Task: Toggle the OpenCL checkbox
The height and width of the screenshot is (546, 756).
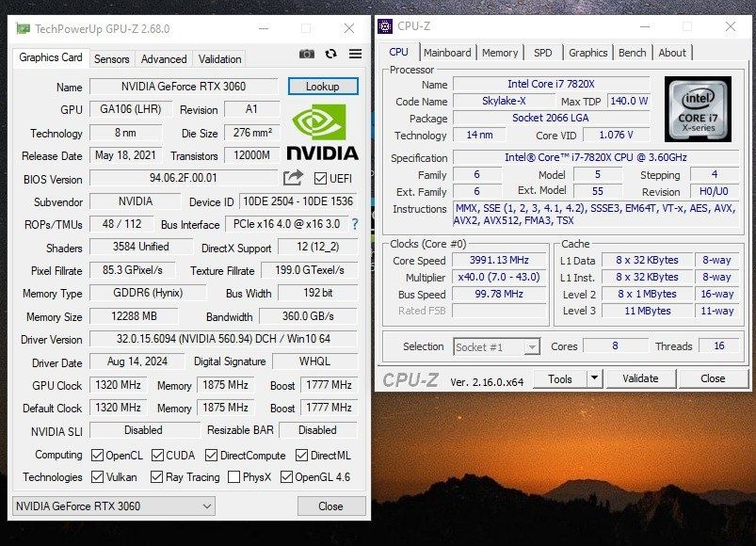Action: [x=97, y=456]
